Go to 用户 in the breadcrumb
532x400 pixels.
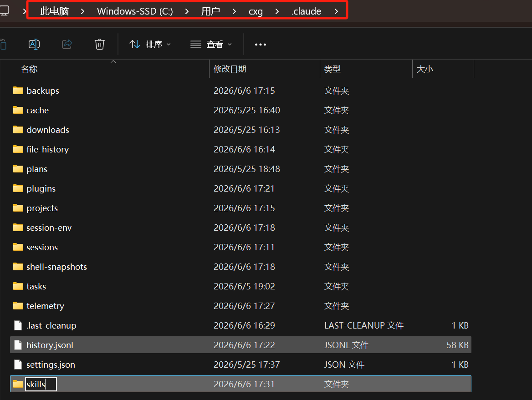point(210,11)
